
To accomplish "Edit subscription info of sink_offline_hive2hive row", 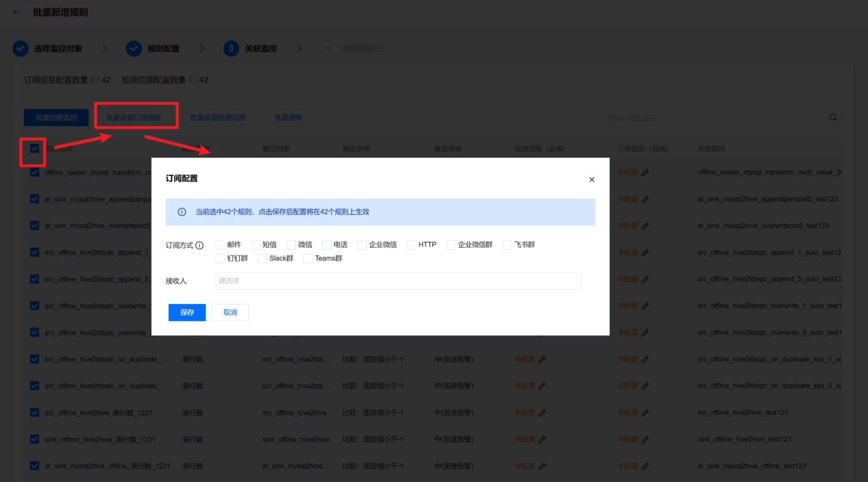I will 645,440.
